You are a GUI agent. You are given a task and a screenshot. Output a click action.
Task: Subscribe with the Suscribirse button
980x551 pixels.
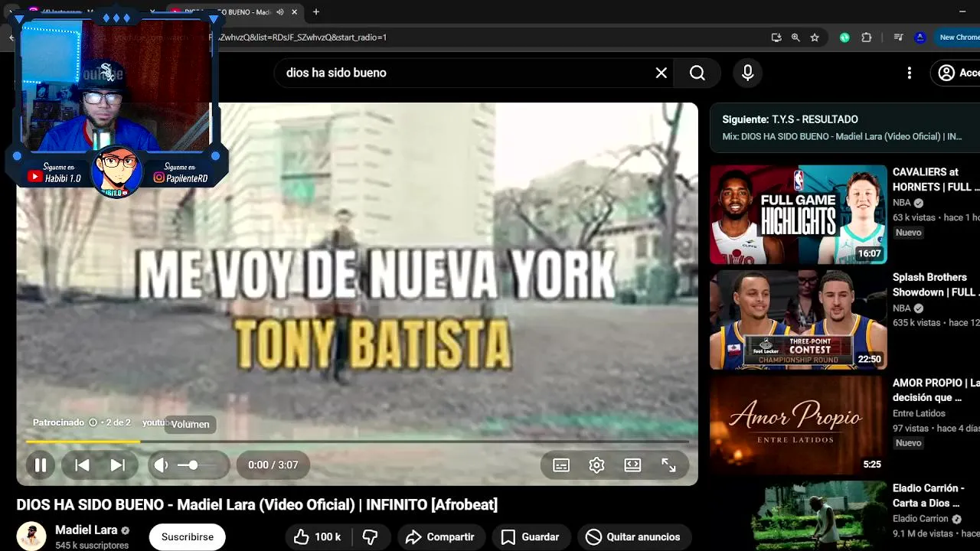point(188,536)
